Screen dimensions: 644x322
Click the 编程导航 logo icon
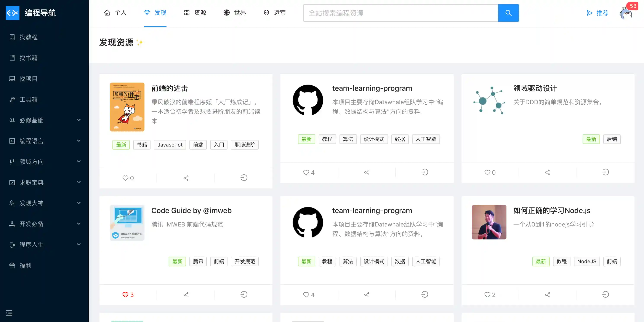point(12,13)
